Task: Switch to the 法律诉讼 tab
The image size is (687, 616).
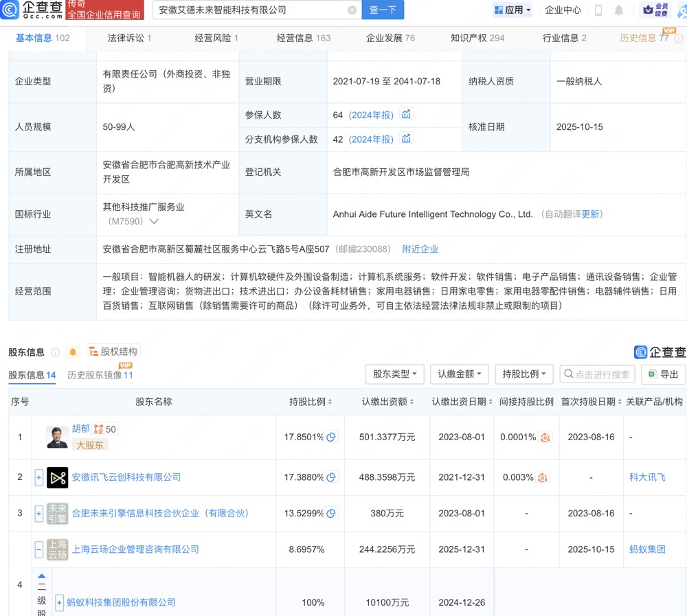Action: [x=129, y=38]
